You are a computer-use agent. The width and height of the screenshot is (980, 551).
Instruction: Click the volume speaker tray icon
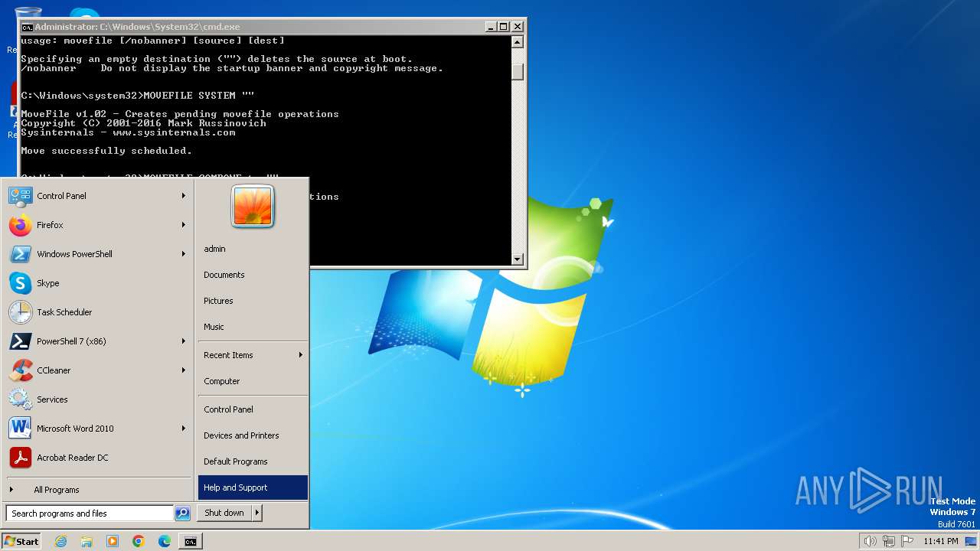pos(870,541)
